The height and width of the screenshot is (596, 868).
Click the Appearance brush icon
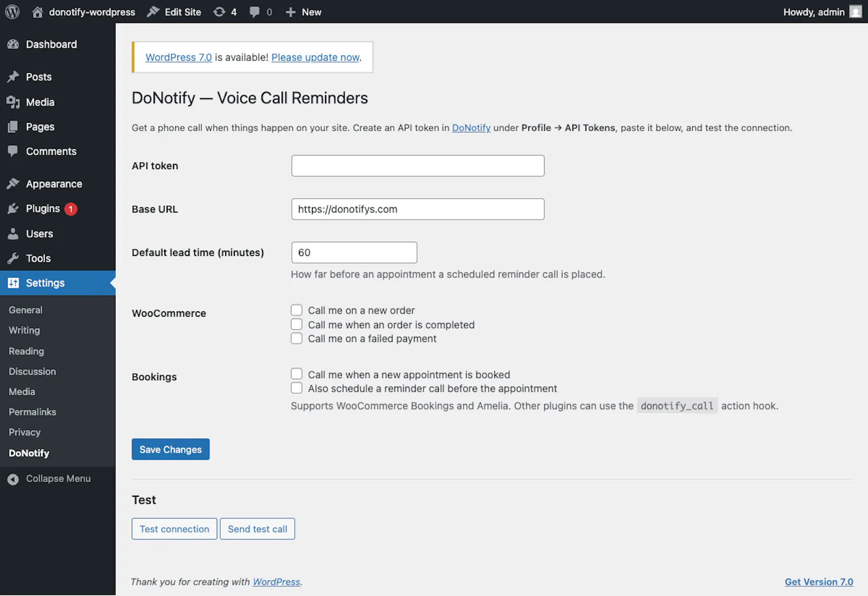point(13,184)
